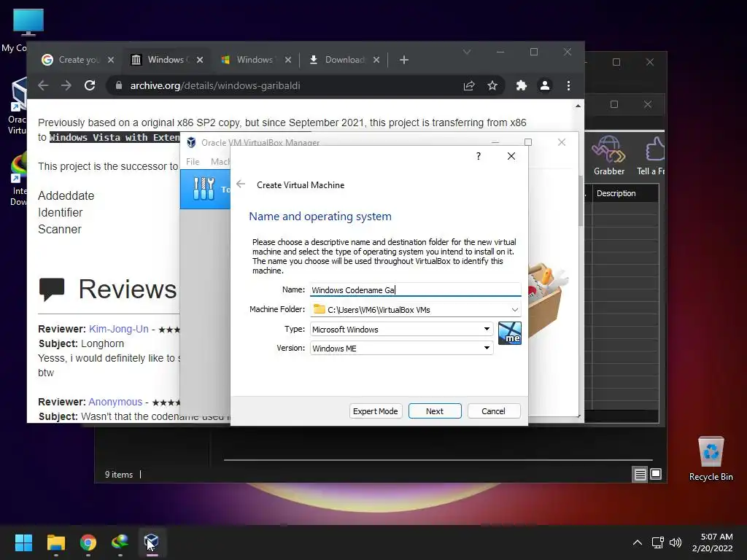Click the share page icon in Chrome

469,85
